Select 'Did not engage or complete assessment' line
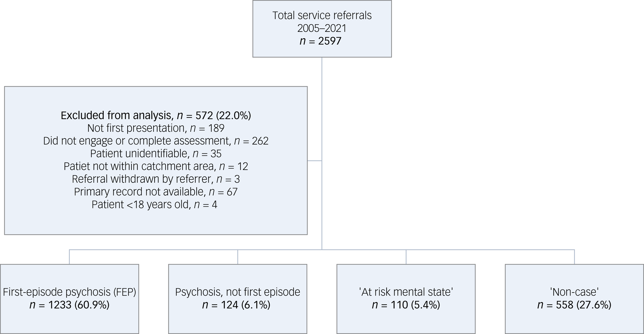This screenshot has height=334, width=644. click(156, 141)
